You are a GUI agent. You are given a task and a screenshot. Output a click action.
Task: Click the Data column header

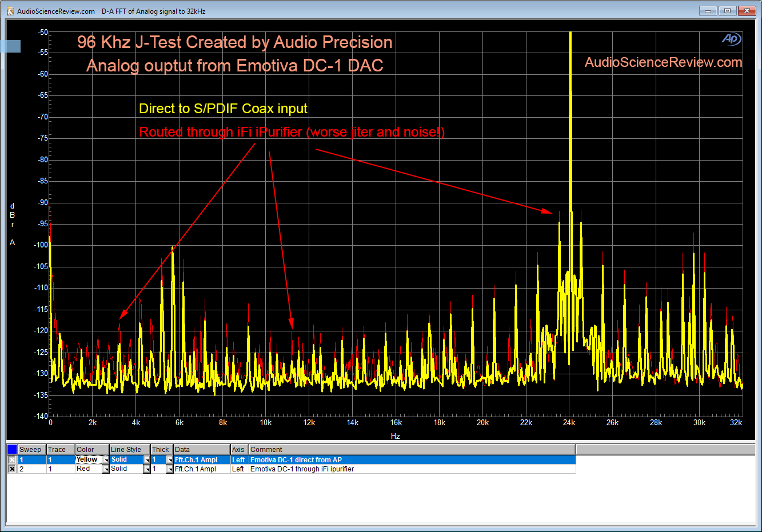pyautogui.click(x=202, y=450)
